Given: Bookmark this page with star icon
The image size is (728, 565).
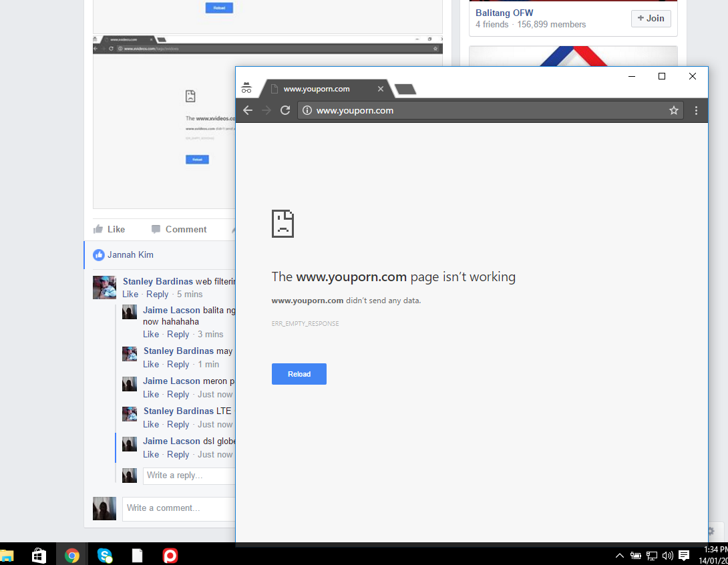Looking at the screenshot, I should (x=674, y=110).
